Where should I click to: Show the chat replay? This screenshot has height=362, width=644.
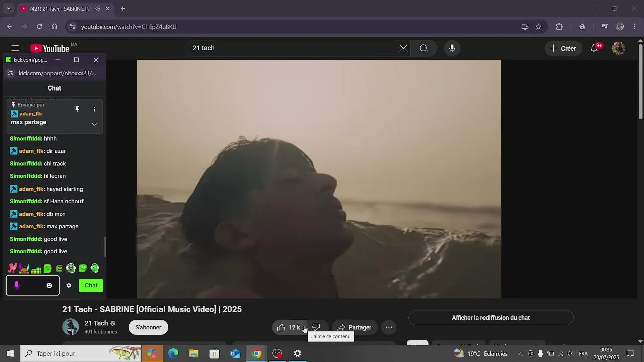click(491, 318)
